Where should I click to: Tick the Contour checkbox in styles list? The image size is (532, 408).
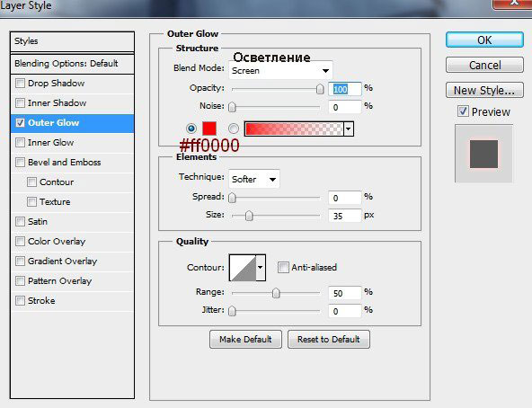31,182
